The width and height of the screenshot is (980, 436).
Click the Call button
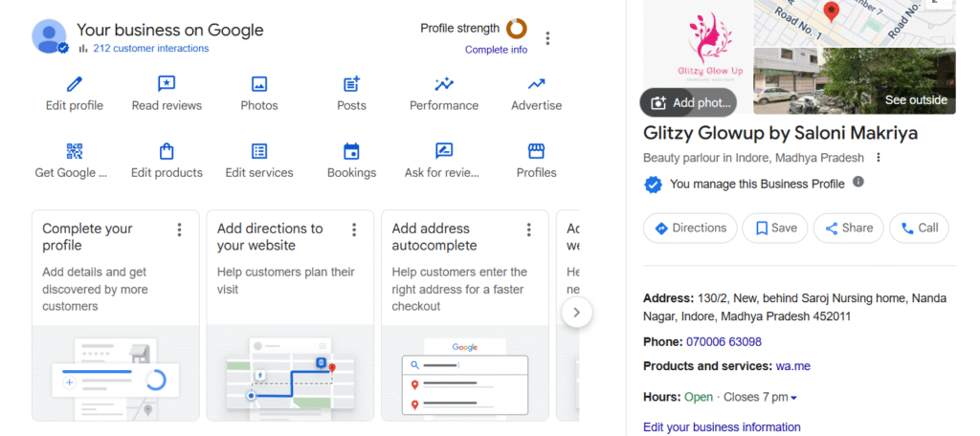pyautogui.click(x=919, y=228)
